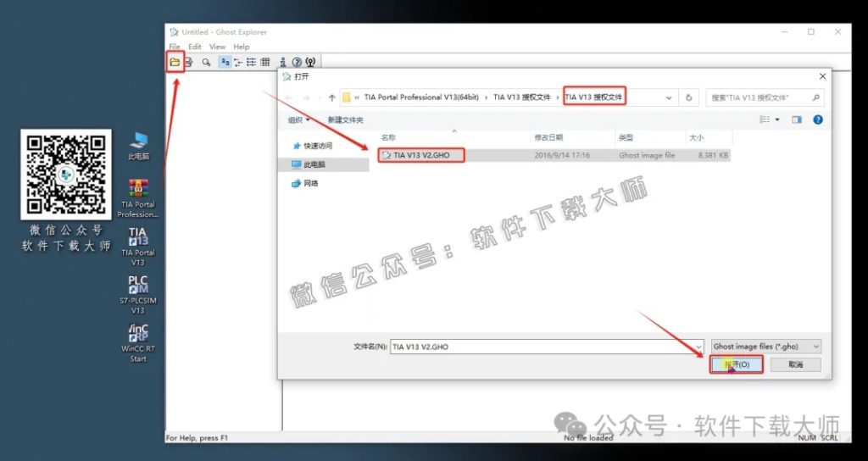Expand the address bar history dropdown arrow
868x461 pixels.
click(x=669, y=98)
